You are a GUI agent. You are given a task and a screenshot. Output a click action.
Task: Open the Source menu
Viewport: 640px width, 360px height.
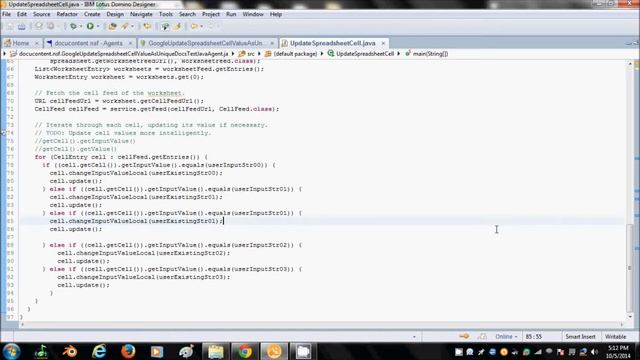(42, 14)
